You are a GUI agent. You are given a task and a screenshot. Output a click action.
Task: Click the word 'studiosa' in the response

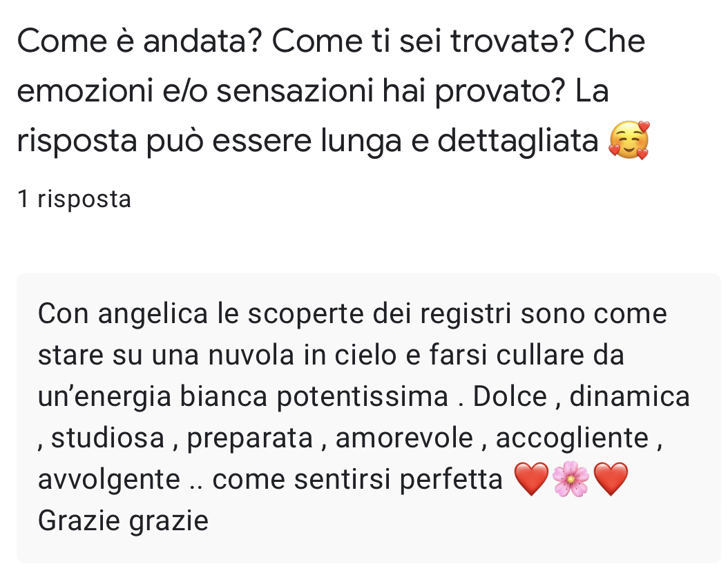click(x=108, y=438)
